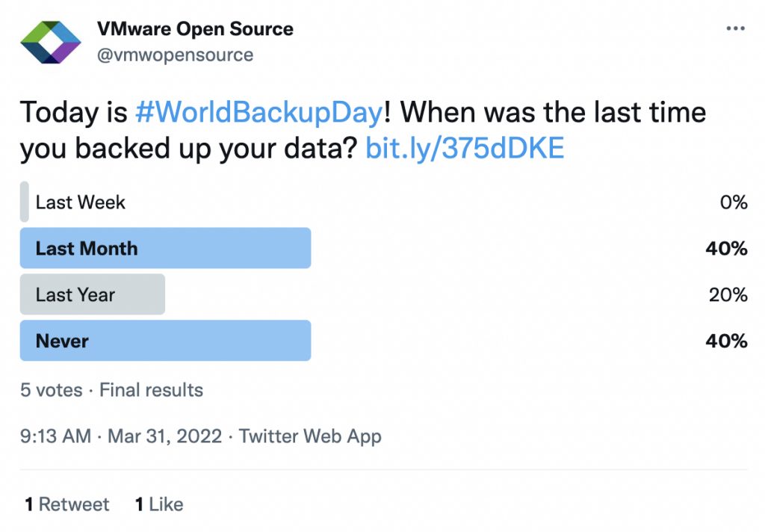765x532 pixels.
Task: Select the Last Year poll bar
Action: pyautogui.click(x=92, y=294)
